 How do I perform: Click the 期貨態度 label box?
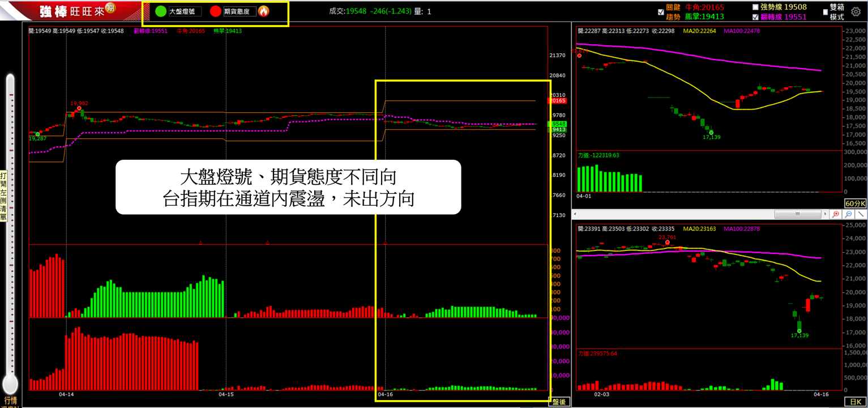pyautogui.click(x=240, y=11)
